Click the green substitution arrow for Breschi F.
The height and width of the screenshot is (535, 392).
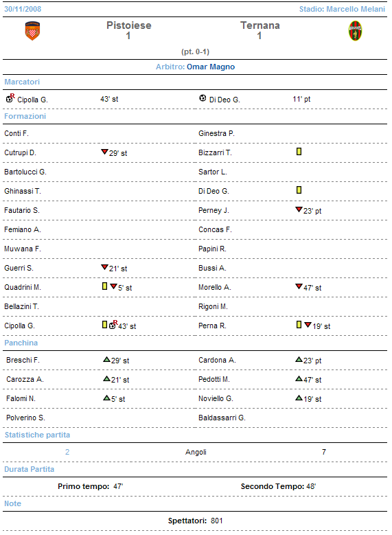coord(107,359)
